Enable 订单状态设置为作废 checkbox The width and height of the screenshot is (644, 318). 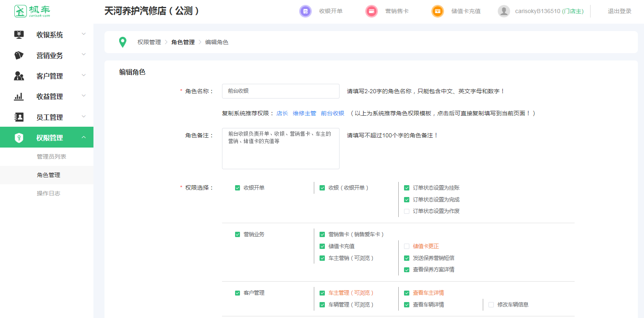[406, 211]
